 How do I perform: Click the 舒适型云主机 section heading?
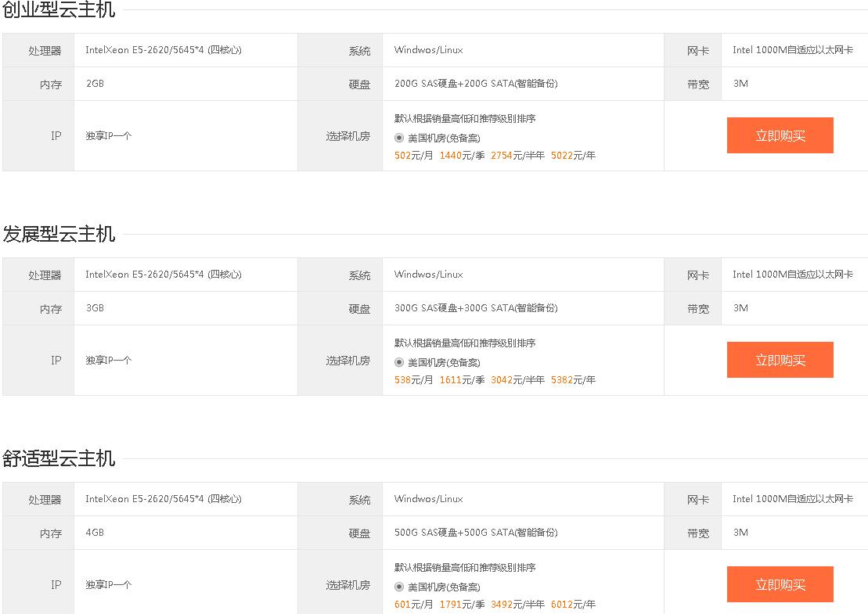59,458
